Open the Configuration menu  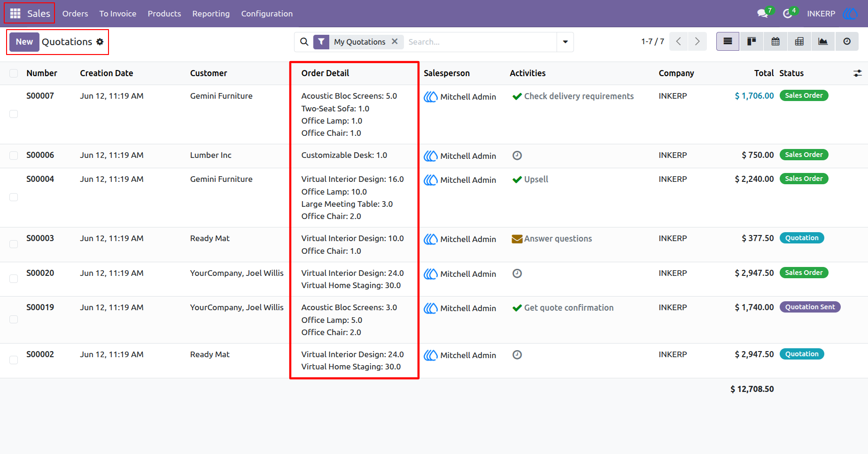pos(267,14)
